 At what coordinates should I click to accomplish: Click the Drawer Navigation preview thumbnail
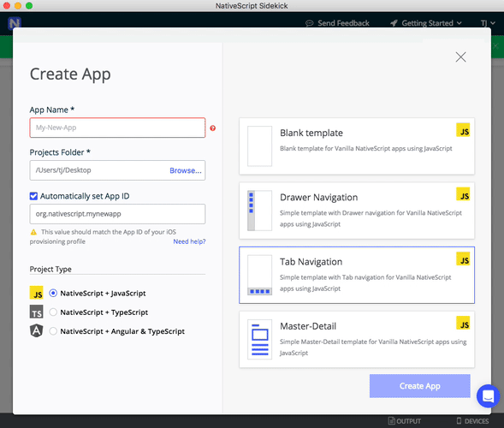[x=260, y=211]
